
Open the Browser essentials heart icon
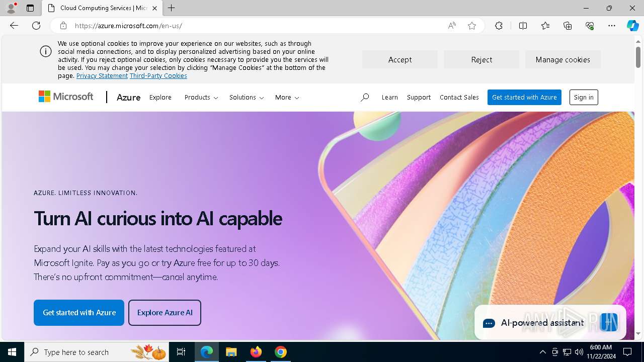pos(590,26)
